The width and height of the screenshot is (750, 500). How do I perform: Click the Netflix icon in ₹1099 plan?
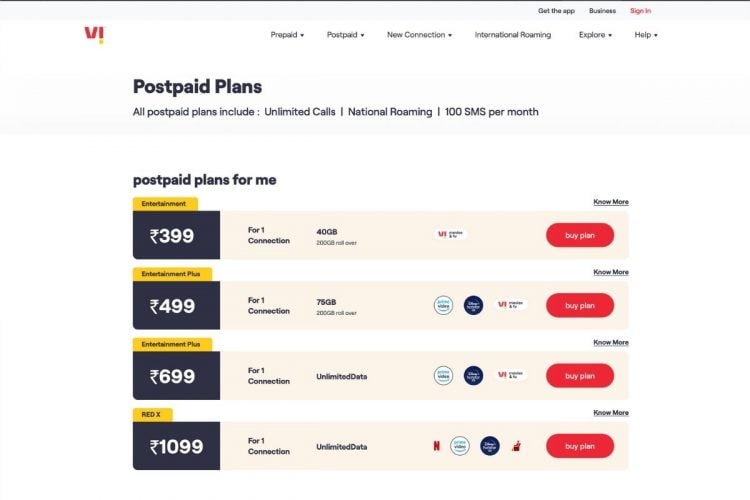(x=436, y=446)
